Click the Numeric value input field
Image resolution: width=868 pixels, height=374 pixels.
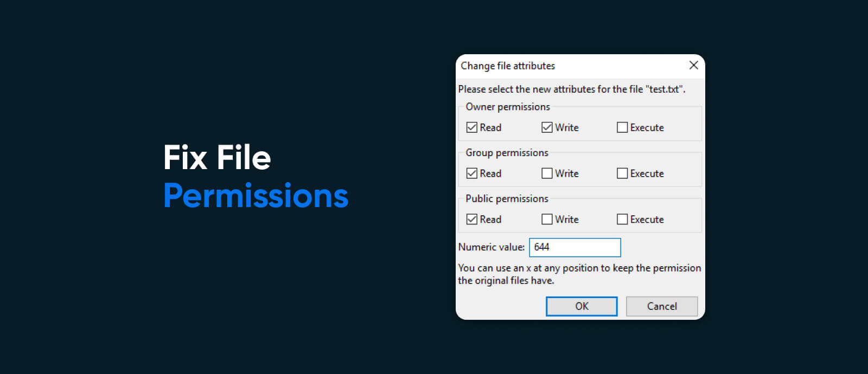575,247
